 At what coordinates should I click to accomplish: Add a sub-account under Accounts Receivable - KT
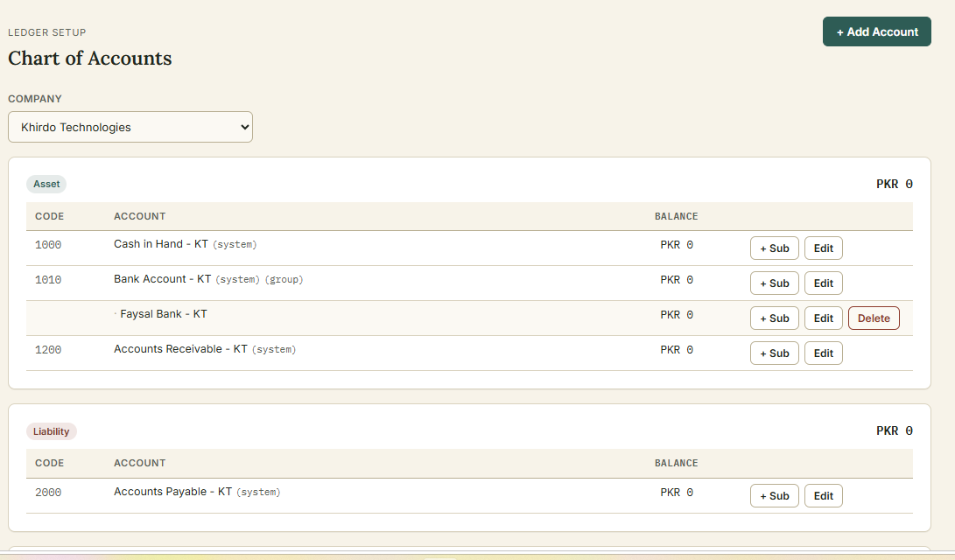click(x=774, y=353)
